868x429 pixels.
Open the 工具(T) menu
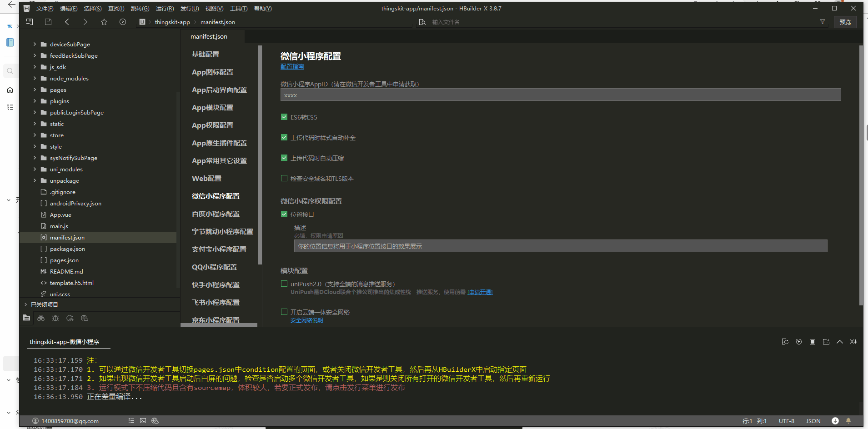coord(239,9)
